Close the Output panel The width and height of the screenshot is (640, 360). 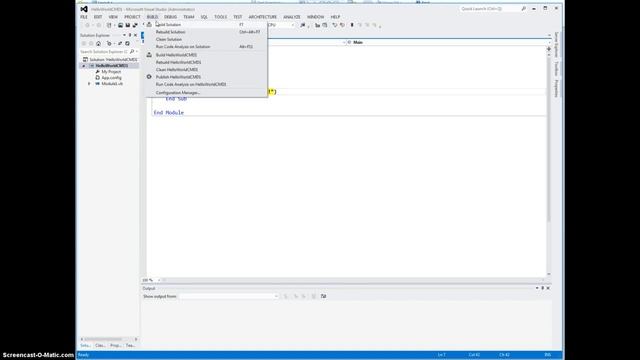(x=548, y=288)
